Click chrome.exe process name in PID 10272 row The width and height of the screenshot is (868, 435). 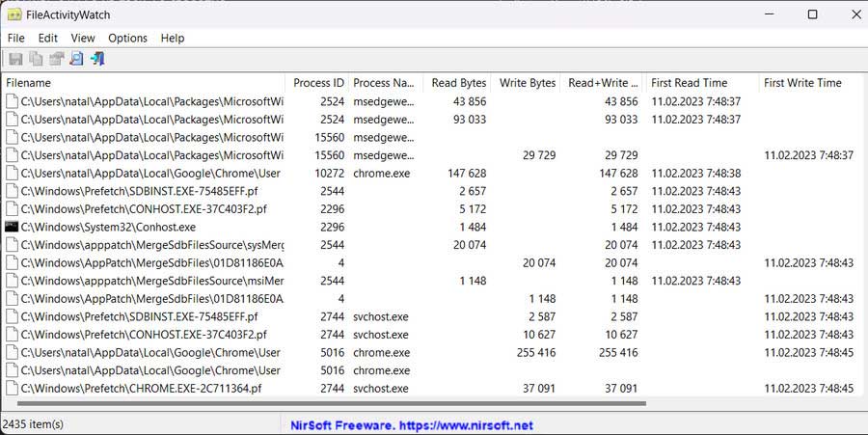pyautogui.click(x=381, y=174)
